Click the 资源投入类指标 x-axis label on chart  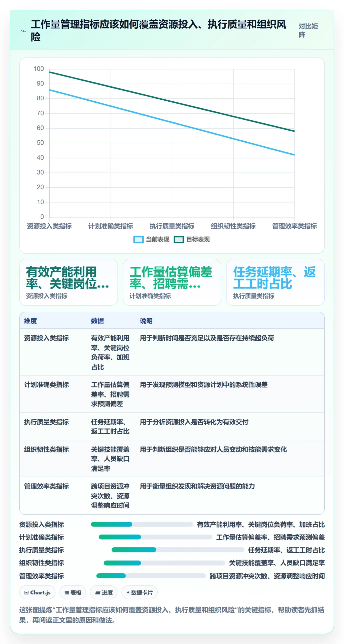click(49, 226)
